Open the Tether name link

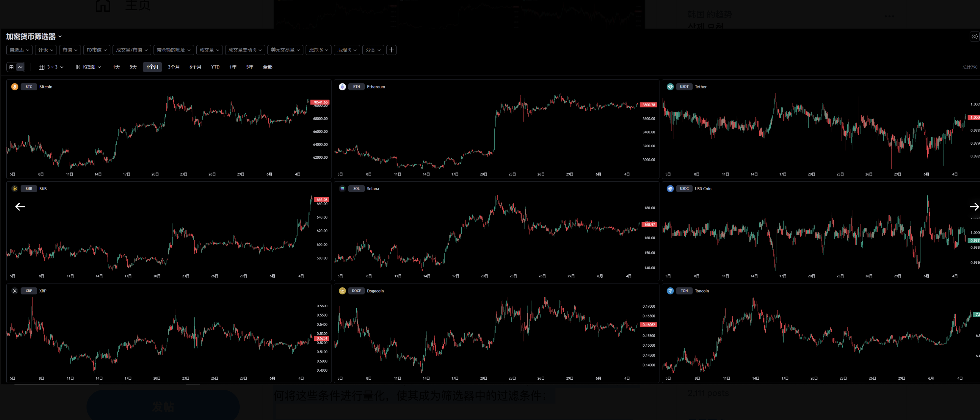[x=701, y=87]
